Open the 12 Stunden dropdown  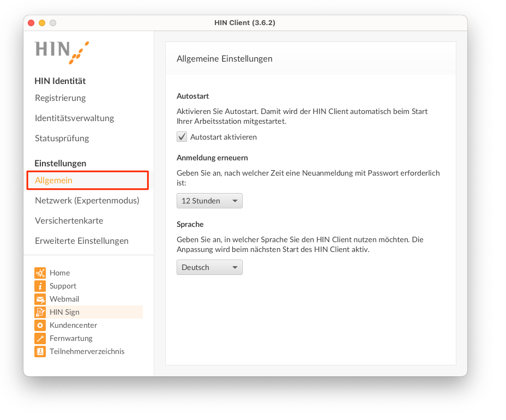(209, 201)
